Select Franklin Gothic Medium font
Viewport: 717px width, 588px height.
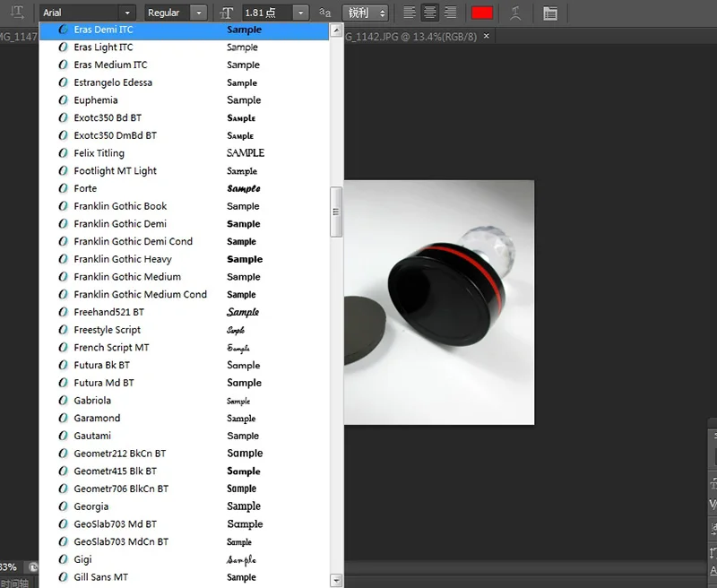tap(184, 277)
